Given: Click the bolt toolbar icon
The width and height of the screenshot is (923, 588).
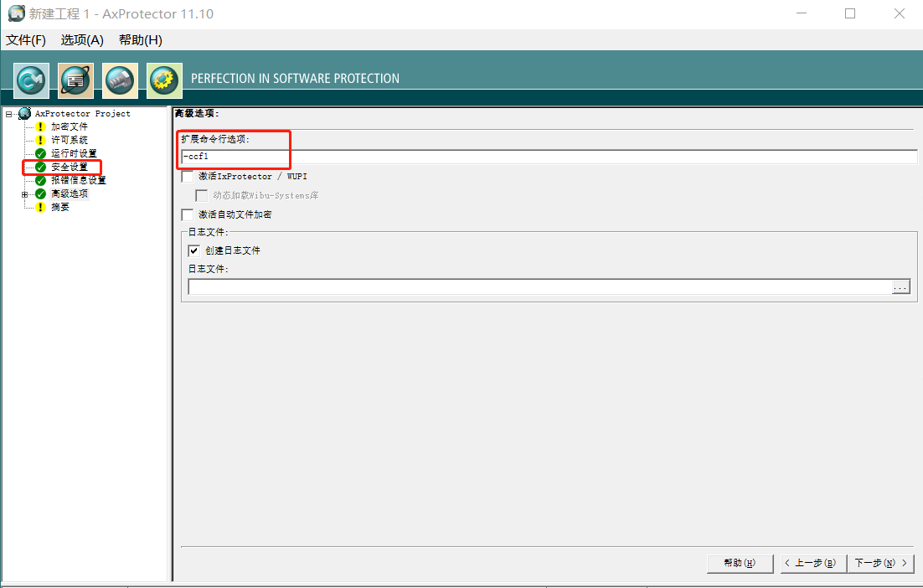Looking at the screenshot, I should (120, 80).
